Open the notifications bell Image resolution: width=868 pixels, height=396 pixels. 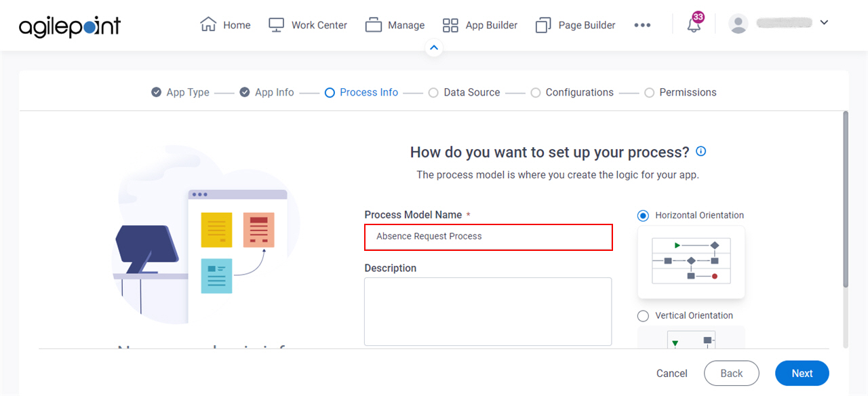[x=694, y=26]
